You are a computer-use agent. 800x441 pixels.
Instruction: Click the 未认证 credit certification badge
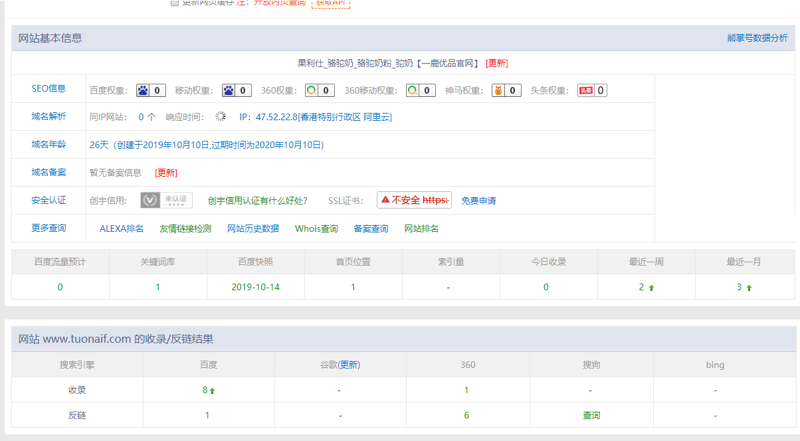166,200
